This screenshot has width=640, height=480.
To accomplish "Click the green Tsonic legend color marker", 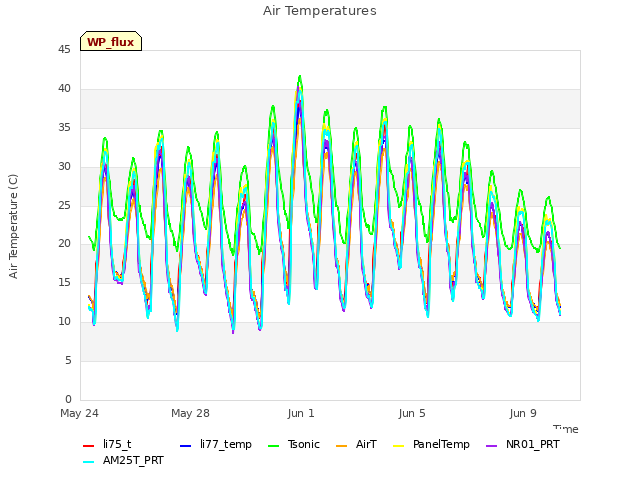I will 273,446.
